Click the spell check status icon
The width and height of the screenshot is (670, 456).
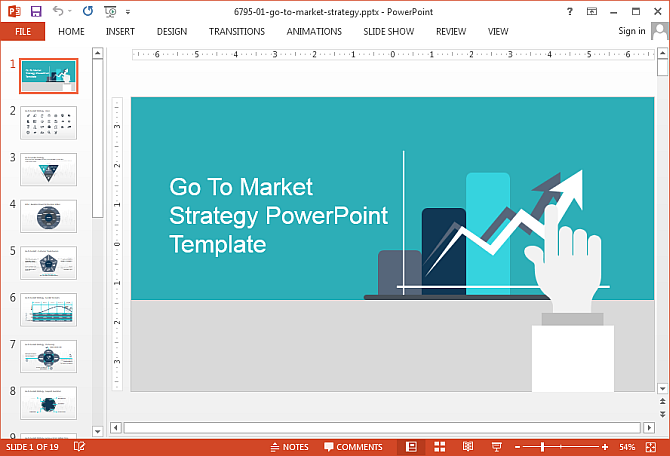79,447
